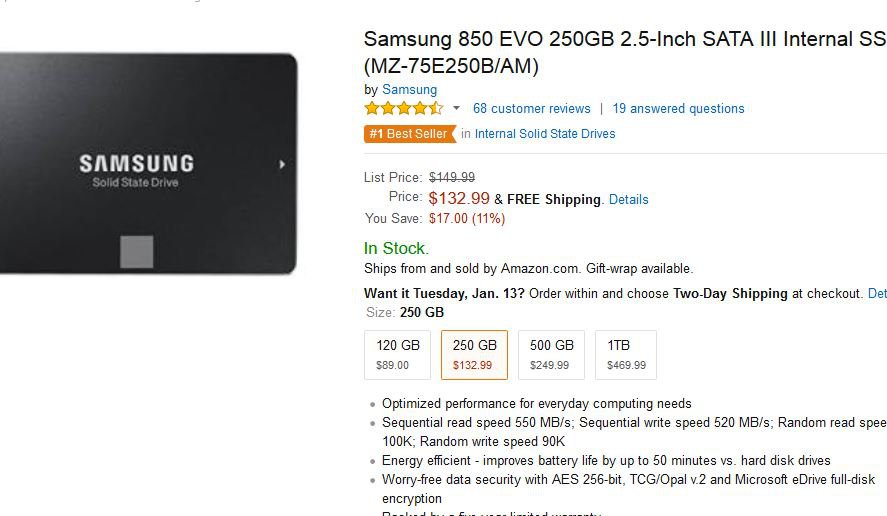Open Internal Solid State Drives category
The image size is (887, 516).
click(545, 134)
